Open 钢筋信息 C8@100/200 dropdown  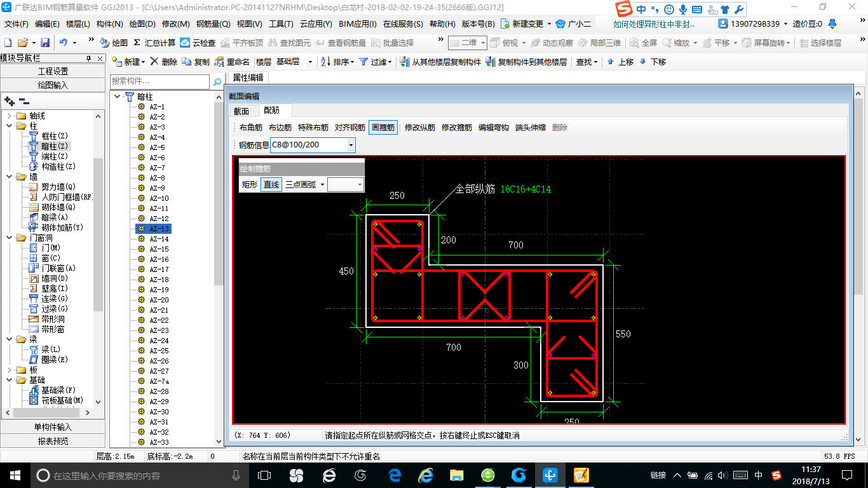coord(351,145)
